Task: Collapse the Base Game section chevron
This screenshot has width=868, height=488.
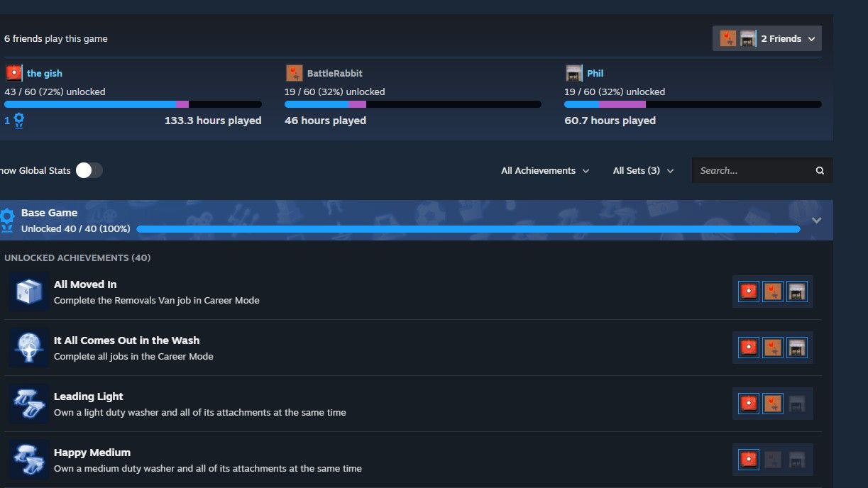Action: click(816, 220)
